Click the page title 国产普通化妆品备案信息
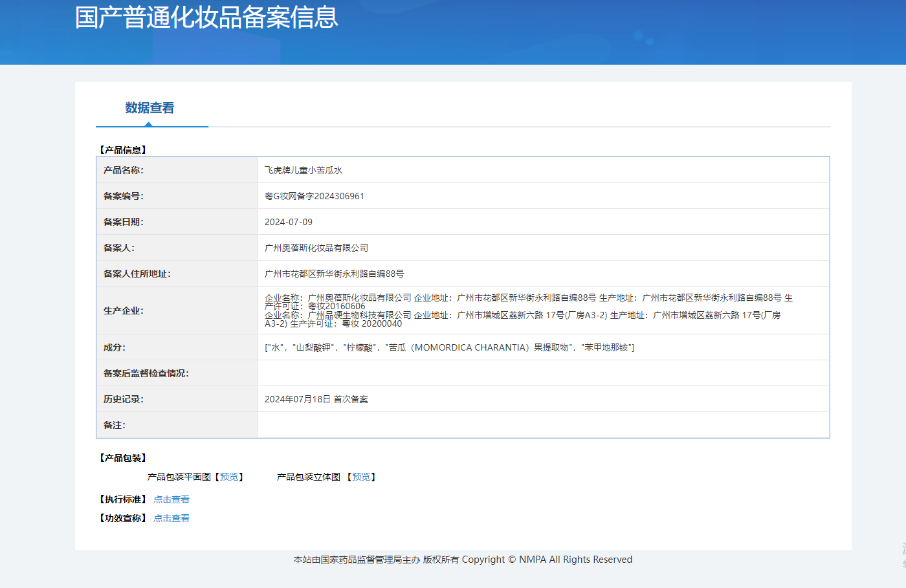Screen dimensions: 906x588 coord(206,17)
